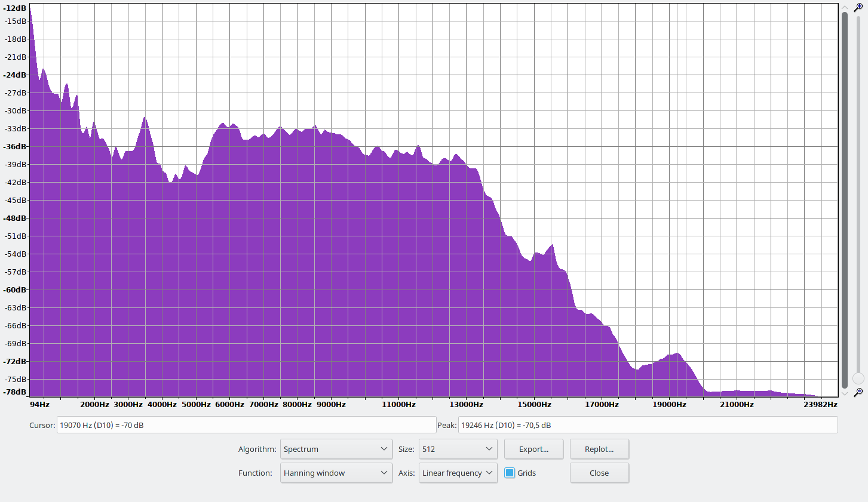Click the Export... button
The height and width of the screenshot is (502, 868).
pyautogui.click(x=533, y=449)
